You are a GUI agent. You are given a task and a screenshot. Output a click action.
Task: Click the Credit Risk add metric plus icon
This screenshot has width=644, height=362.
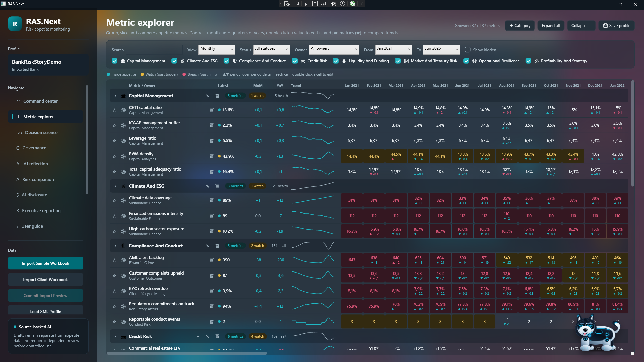pyautogui.click(x=198, y=336)
